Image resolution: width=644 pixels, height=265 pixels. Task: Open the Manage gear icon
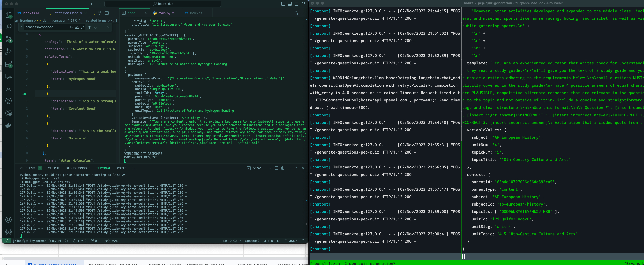pyautogui.click(x=8, y=232)
